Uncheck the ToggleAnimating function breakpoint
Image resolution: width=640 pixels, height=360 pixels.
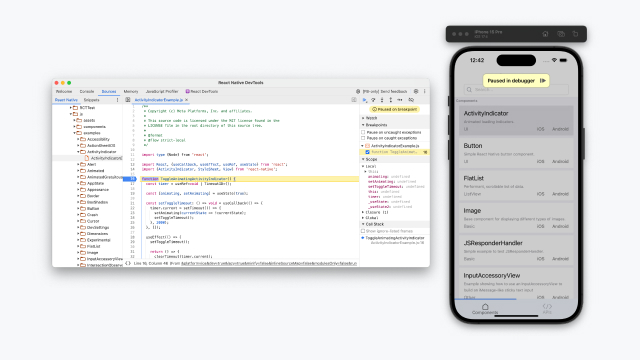(367, 152)
